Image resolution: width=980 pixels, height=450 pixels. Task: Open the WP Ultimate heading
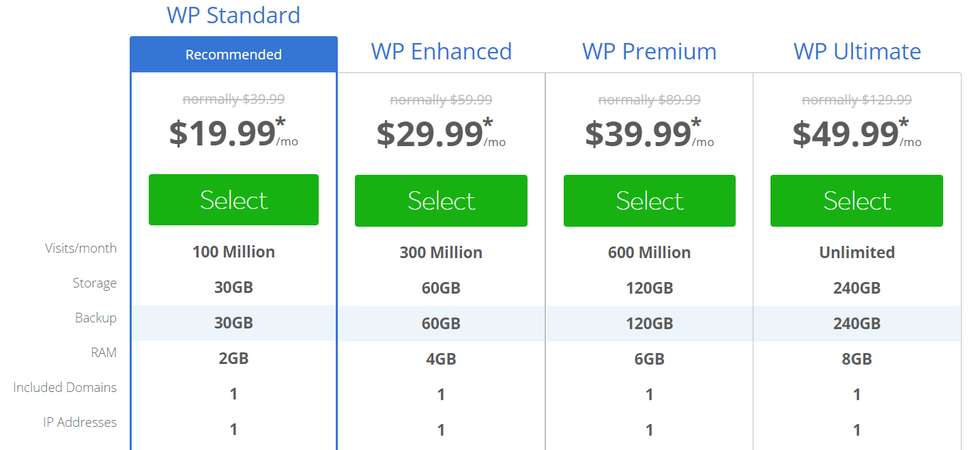tap(857, 52)
